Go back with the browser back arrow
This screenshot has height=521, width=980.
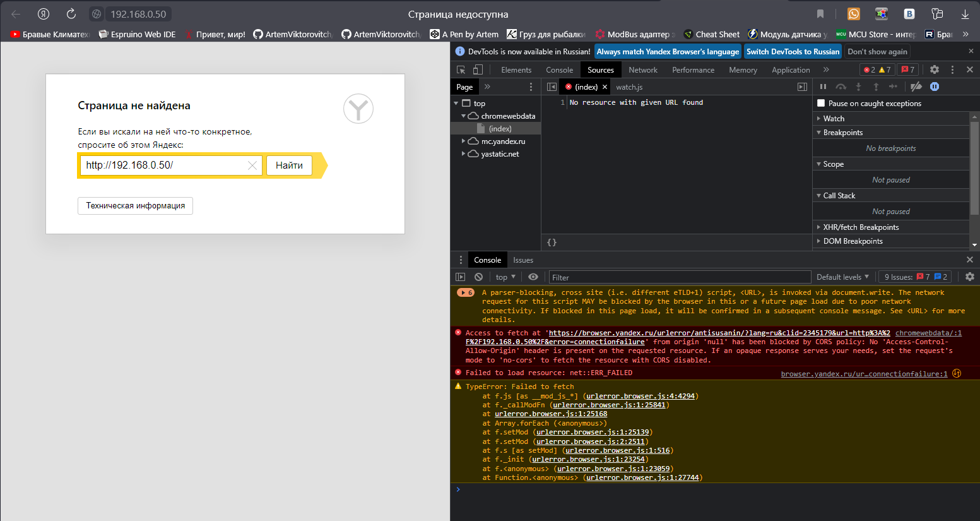click(x=16, y=14)
